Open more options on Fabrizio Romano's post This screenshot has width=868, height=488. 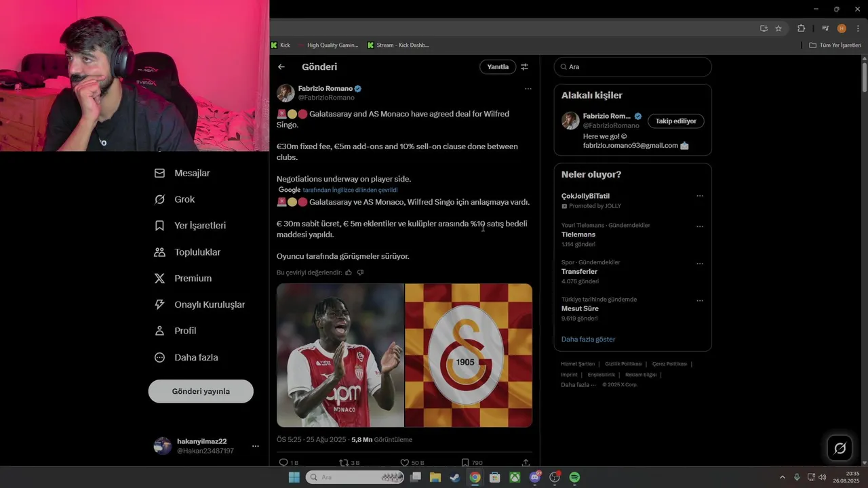tap(528, 89)
